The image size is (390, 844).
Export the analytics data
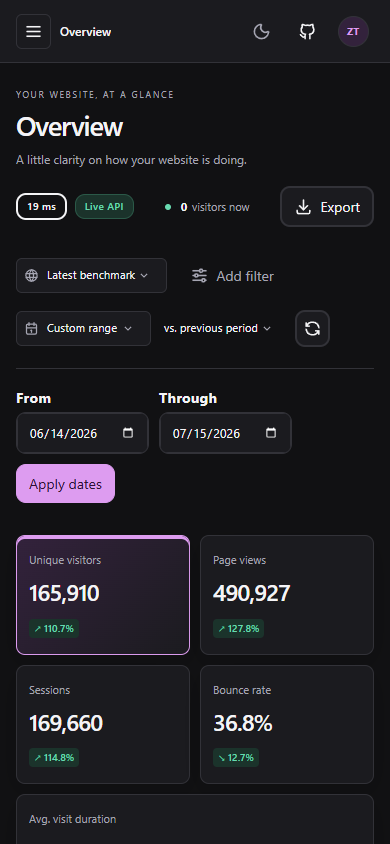(327, 207)
